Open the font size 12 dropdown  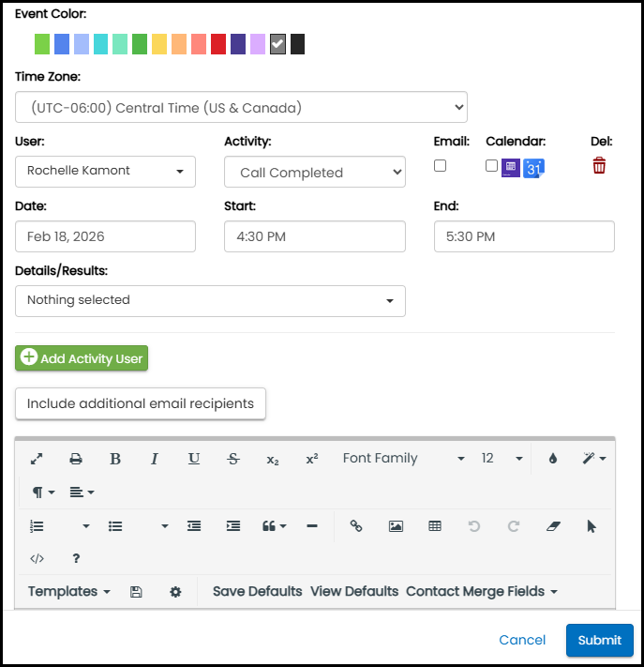502,458
